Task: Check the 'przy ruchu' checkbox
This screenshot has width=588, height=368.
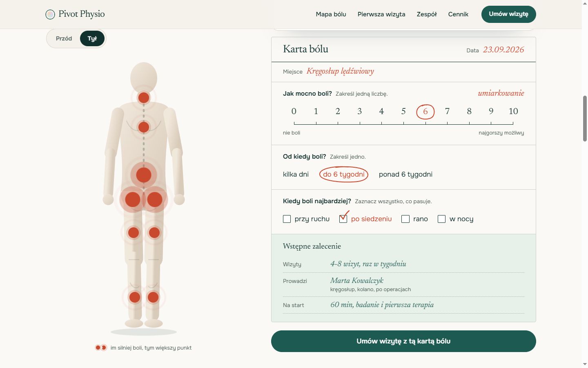Action: click(x=287, y=219)
